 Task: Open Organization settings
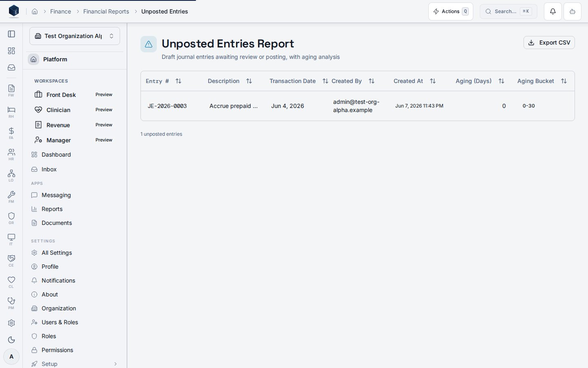coord(75,308)
